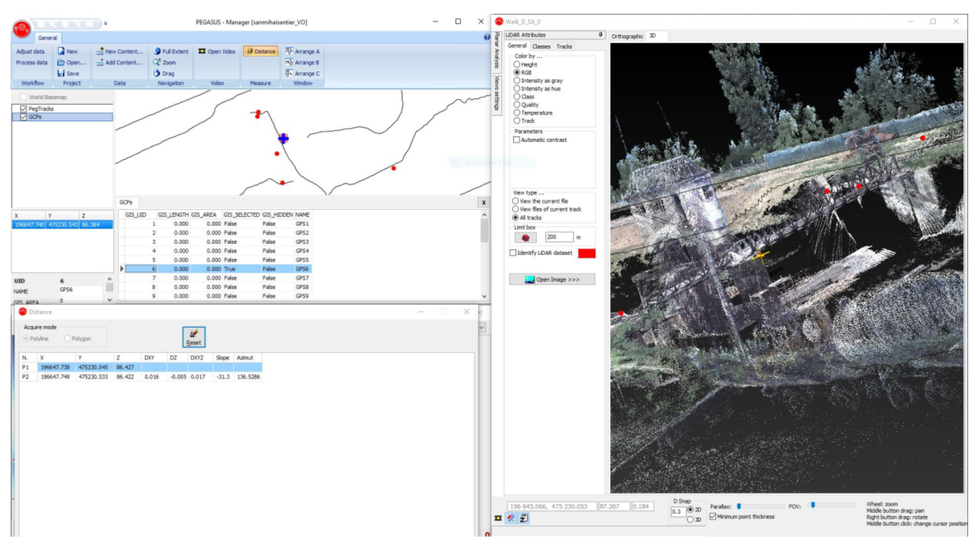Viewport: 980px width, 558px height.
Task: Click the pin arrow on LiDAR Attributes panel
Action: click(x=600, y=35)
